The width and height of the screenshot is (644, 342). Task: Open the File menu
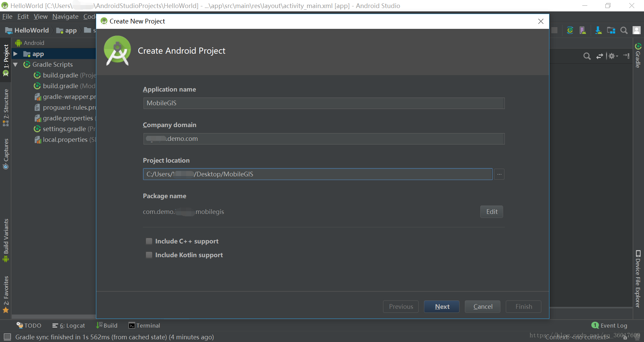(x=7, y=16)
